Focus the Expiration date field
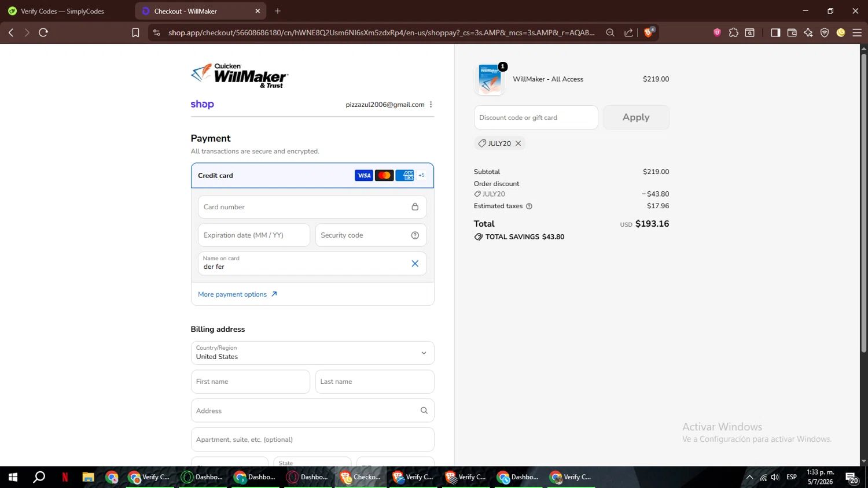 point(254,235)
